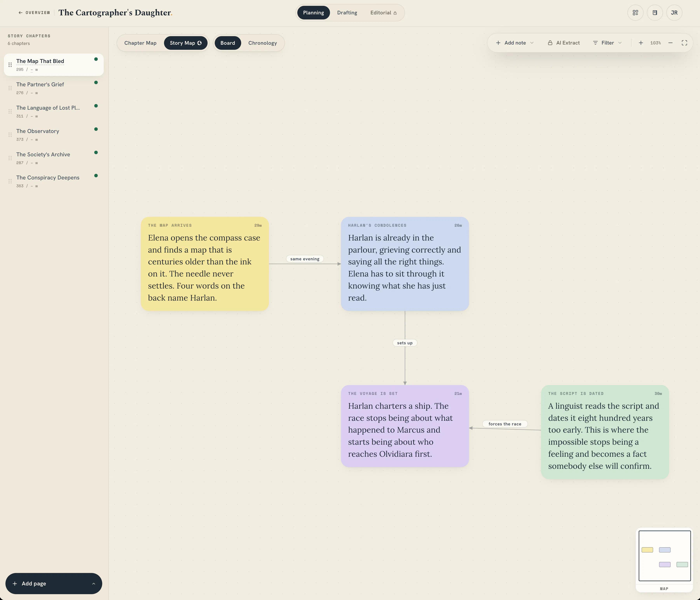Click status dot of The Conspiracy Deepens
This screenshot has width=700, height=600.
click(96, 175)
